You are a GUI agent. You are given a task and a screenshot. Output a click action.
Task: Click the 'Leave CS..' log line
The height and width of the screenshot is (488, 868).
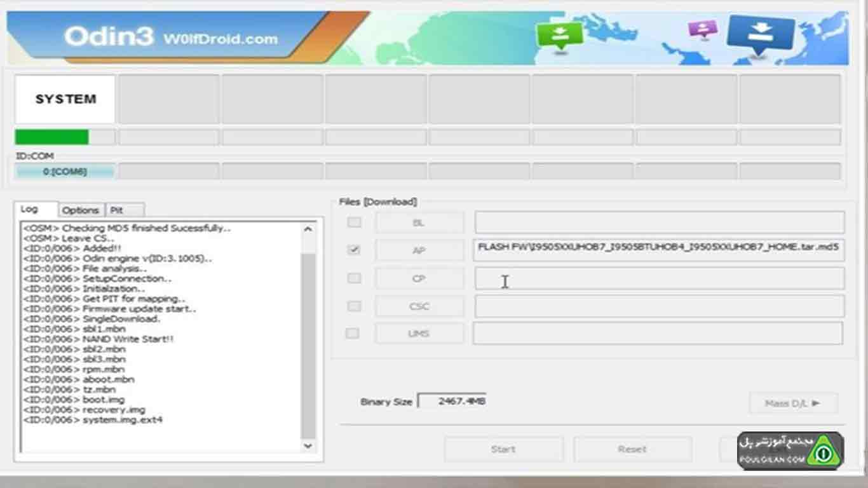pos(69,238)
